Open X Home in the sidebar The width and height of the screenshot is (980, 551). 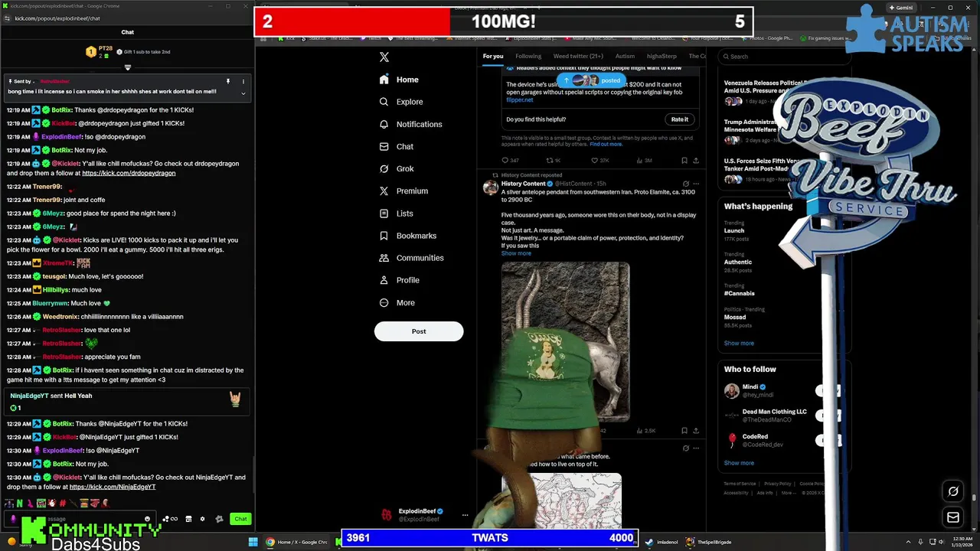[x=399, y=80]
